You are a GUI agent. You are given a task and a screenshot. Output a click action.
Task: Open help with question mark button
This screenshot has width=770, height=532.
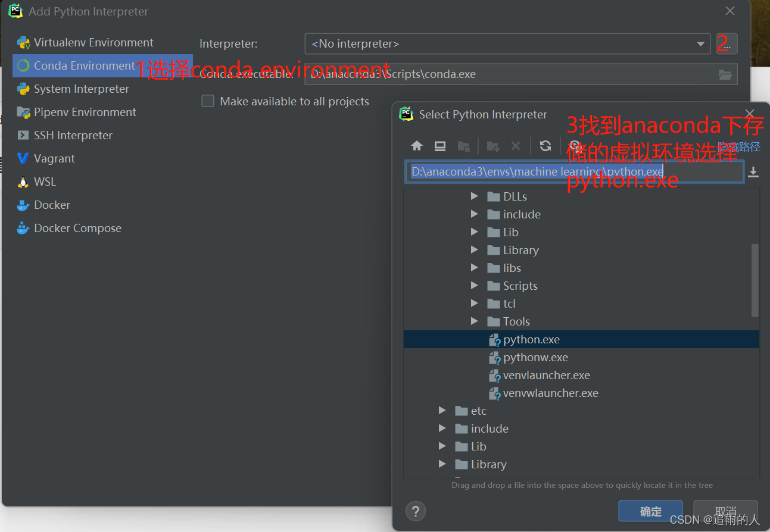(x=416, y=511)
